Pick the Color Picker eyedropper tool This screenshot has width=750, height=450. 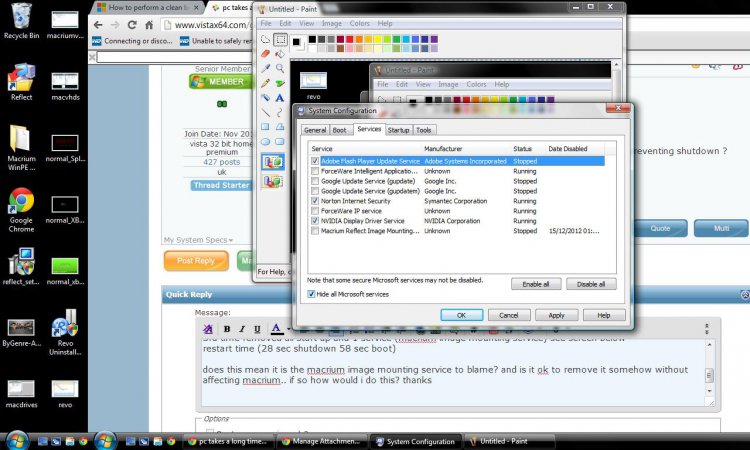pos(265,68)
